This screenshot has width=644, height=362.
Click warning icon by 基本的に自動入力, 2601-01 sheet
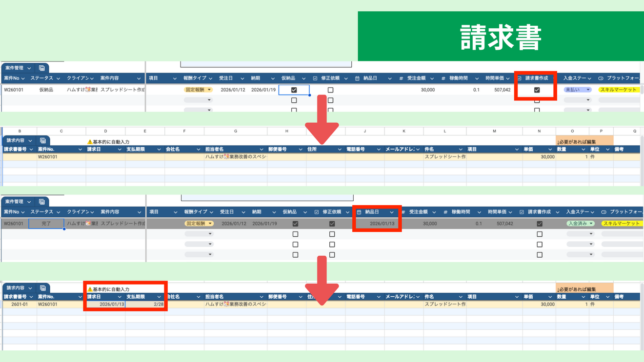90,289
